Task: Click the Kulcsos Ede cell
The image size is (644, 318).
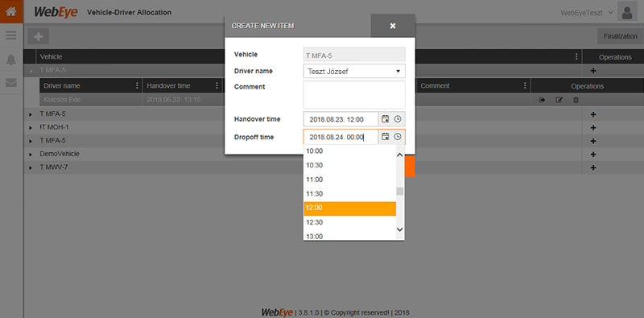Action: point(91,100)
